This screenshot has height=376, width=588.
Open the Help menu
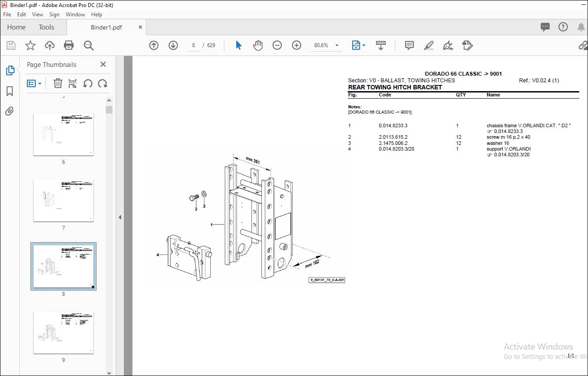coord(97,15)
